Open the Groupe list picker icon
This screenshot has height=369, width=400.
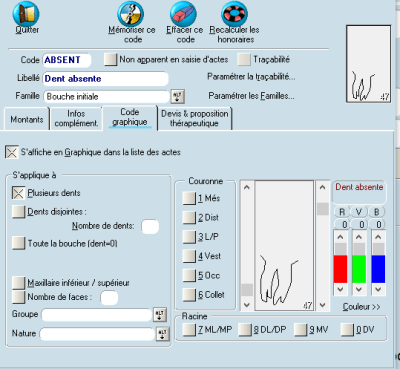coord(160,314)
